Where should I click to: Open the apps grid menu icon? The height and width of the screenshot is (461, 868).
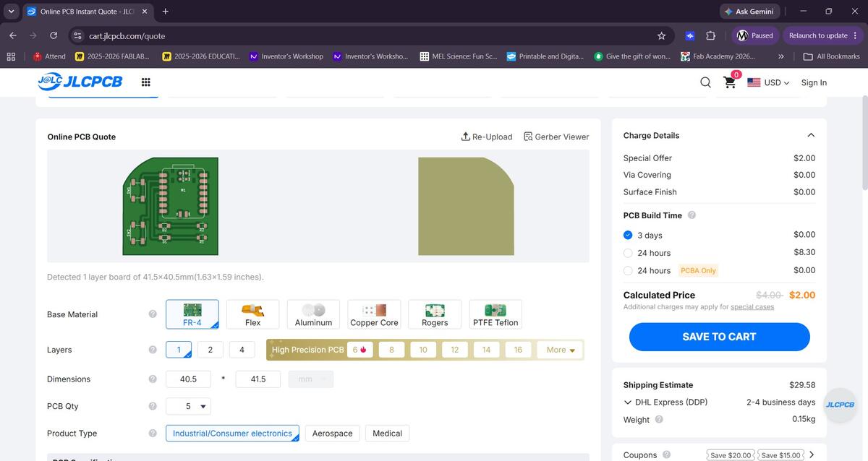click(x=145, y=82)
